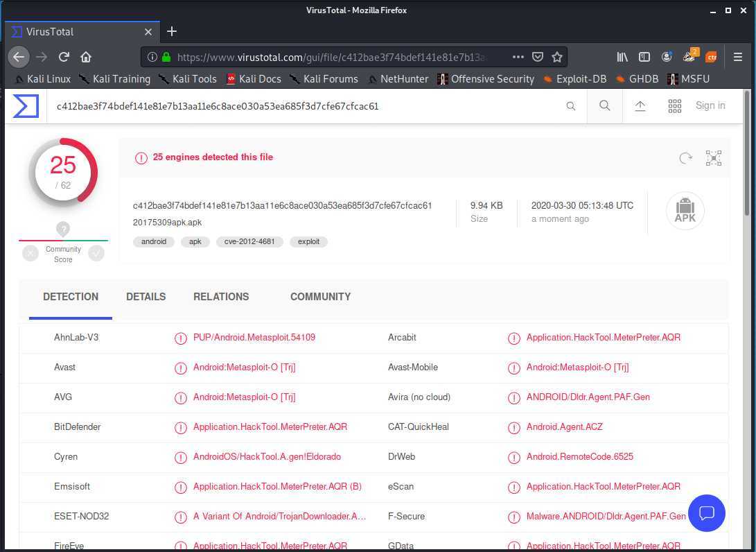Open a new Firefox tab
The image size is (756, 552).
coord(172,31)
